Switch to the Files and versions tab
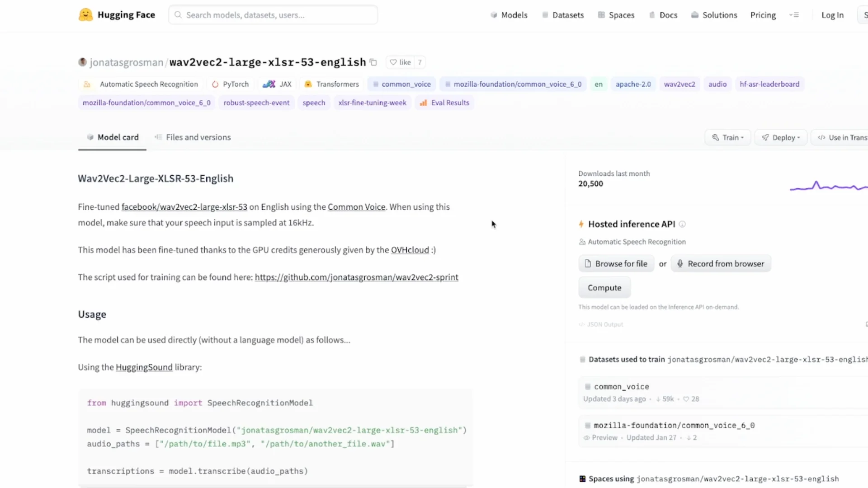The width and height of the screenshot is (868, 488). (x=198, y=137)
